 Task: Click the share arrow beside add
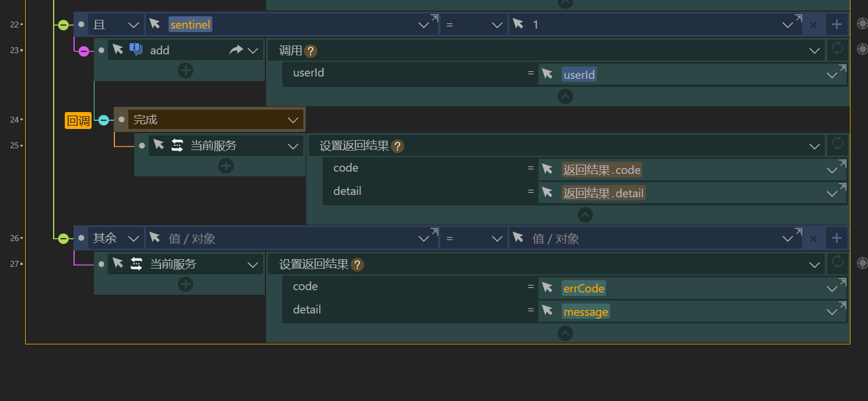[236, 50]
